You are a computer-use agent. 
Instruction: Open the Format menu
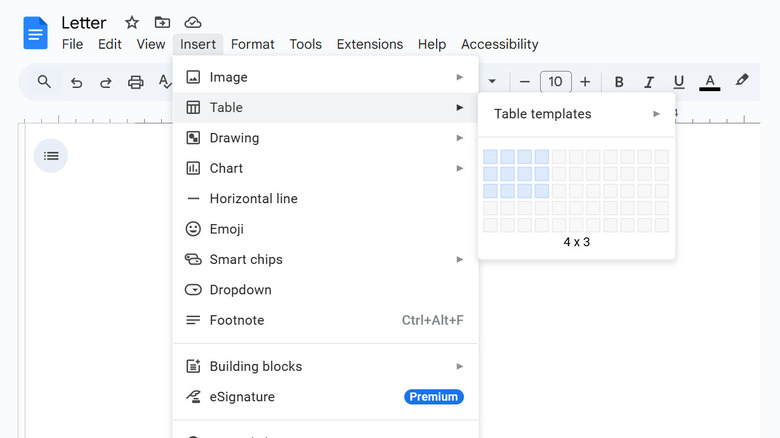[252, 44]
